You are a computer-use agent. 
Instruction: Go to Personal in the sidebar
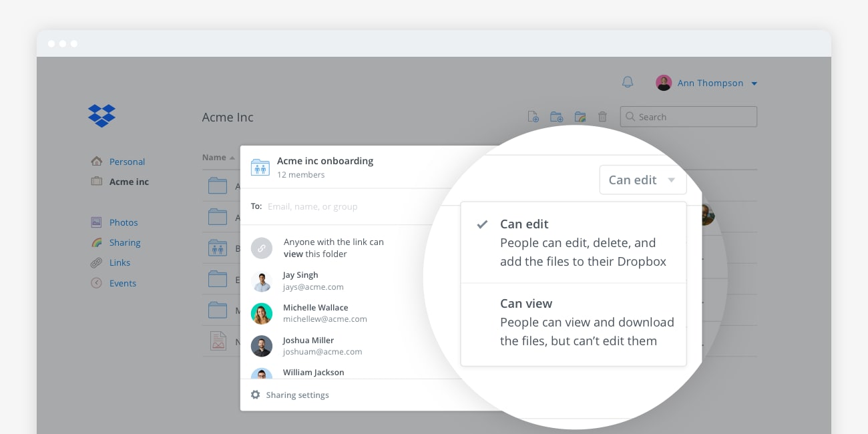tap(127, 162)
